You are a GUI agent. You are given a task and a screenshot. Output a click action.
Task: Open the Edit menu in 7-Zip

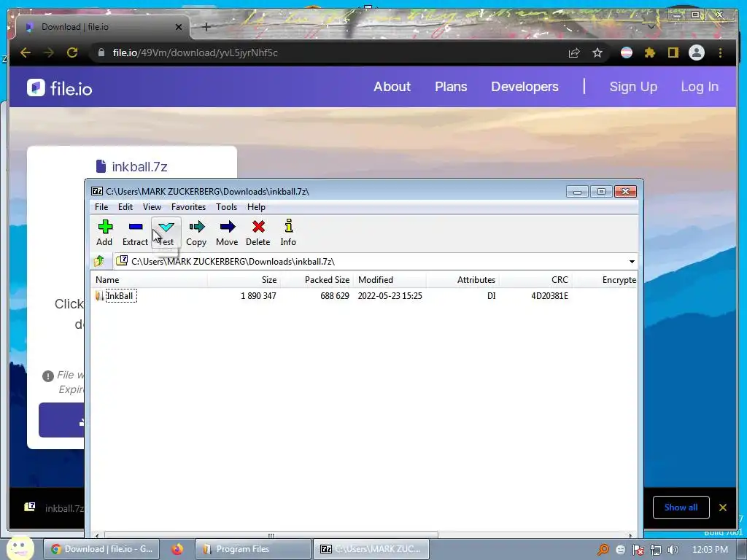pos(125,206)
